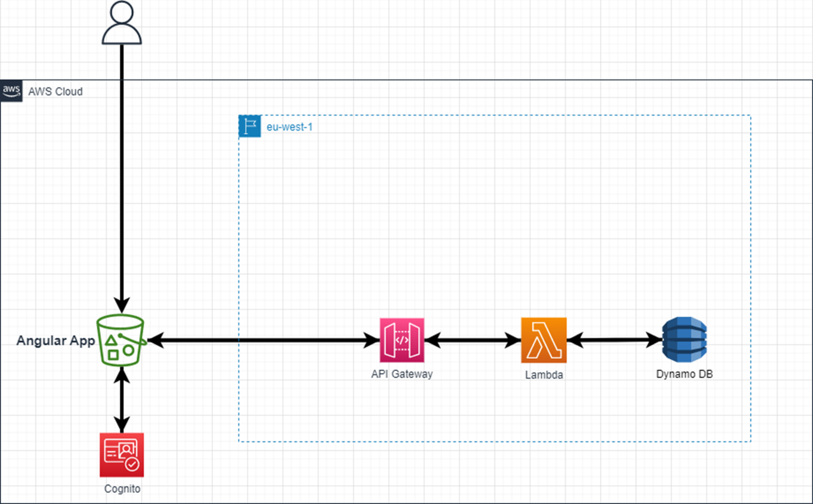This screenshot has height=504, width=813.
Task: Click the AWS Cloud container label
Action: (x=55, y=92)
